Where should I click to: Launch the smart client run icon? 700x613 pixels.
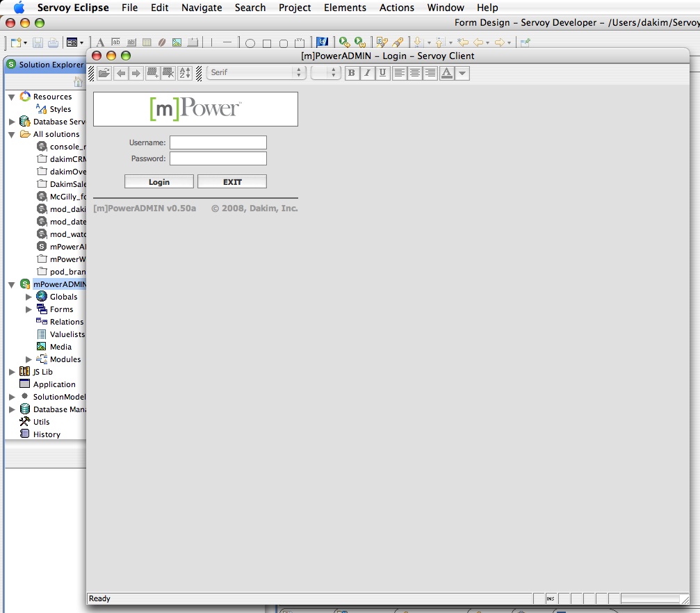(x=344, y=42)
